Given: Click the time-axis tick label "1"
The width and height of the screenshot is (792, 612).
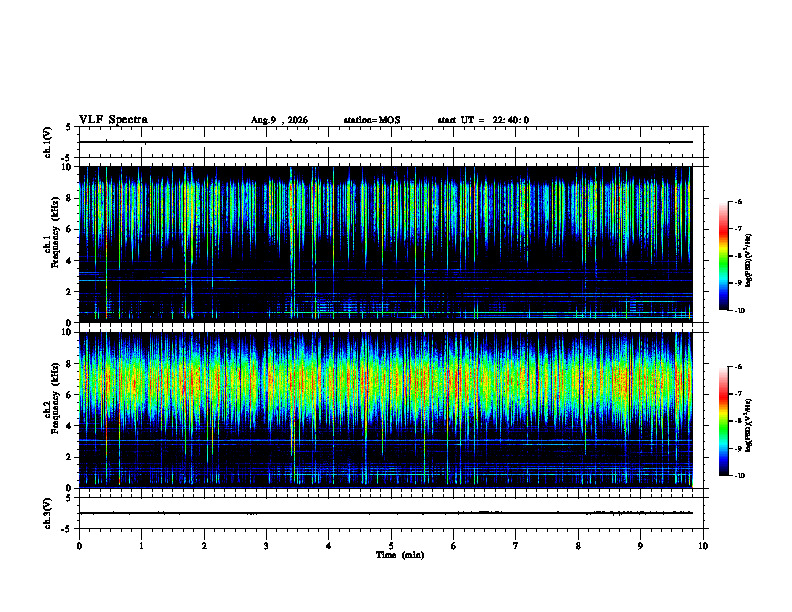Looking at the screenshot, I should click(141, 546).
